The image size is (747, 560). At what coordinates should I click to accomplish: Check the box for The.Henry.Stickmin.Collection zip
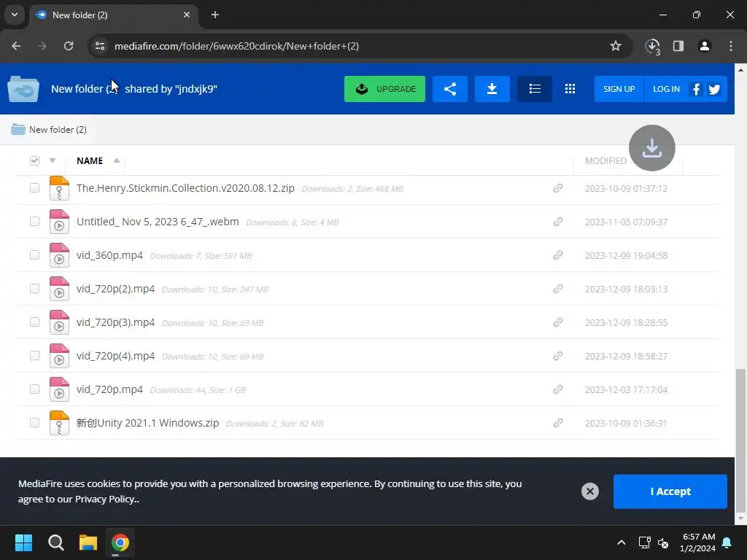(x=34, y=188)
